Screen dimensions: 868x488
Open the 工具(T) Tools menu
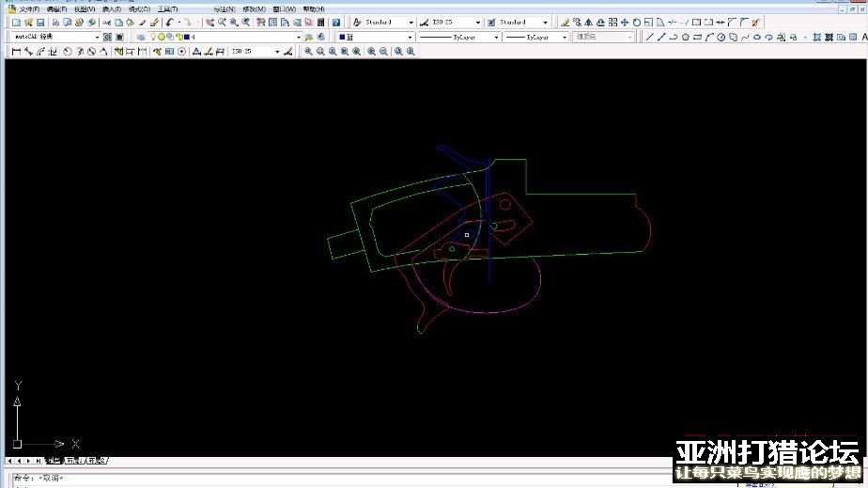tap(167, 9)
